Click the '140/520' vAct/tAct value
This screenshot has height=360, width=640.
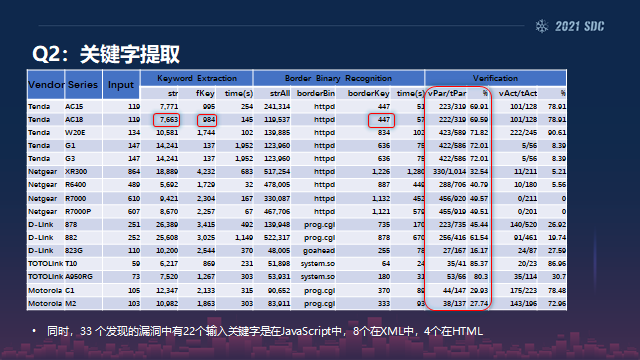(524, 224)
